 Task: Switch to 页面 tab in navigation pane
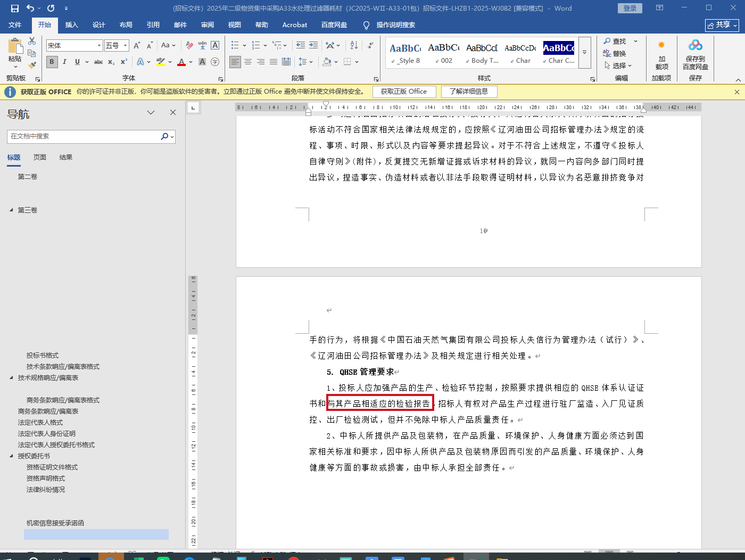tap(40, 158)
